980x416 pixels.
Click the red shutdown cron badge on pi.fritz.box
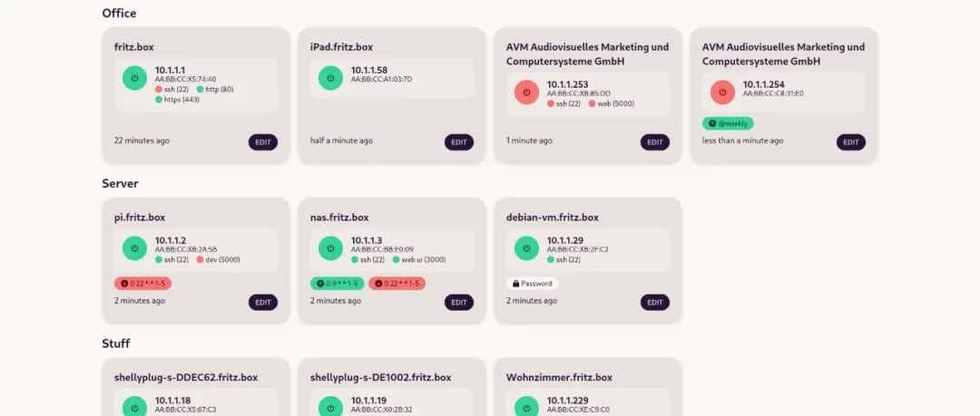(x=142, y=284)
